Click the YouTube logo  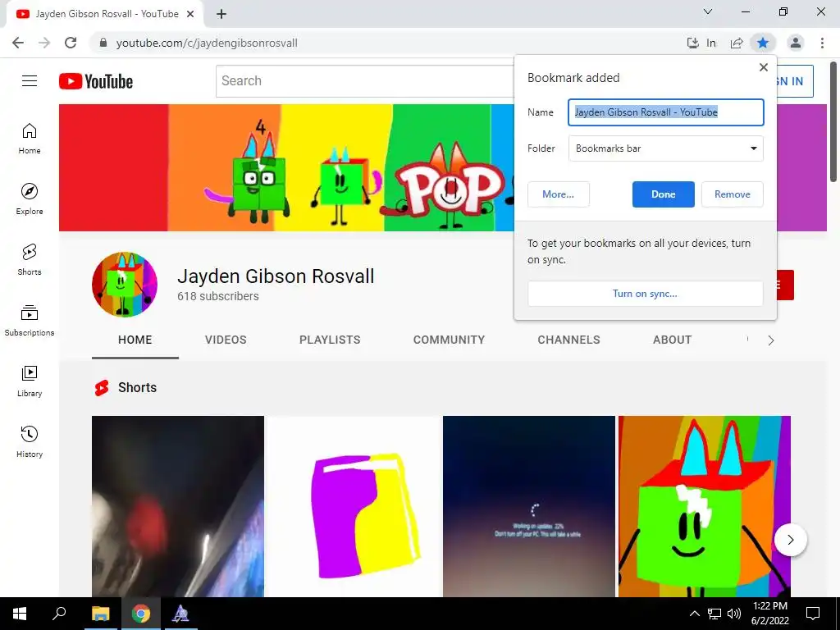pos(96,81)
